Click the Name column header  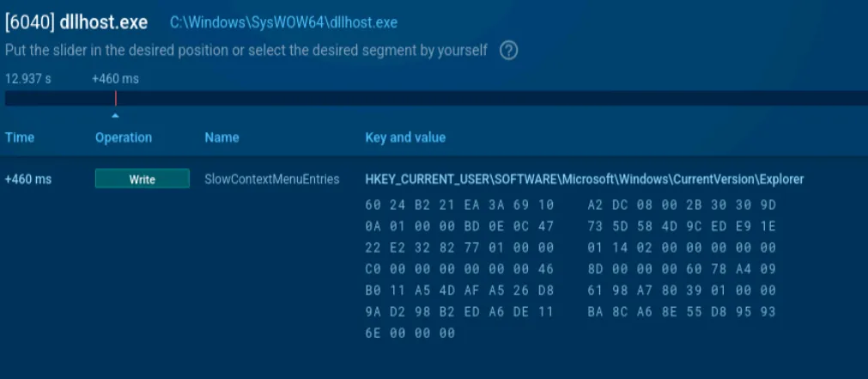click(222, 138)
